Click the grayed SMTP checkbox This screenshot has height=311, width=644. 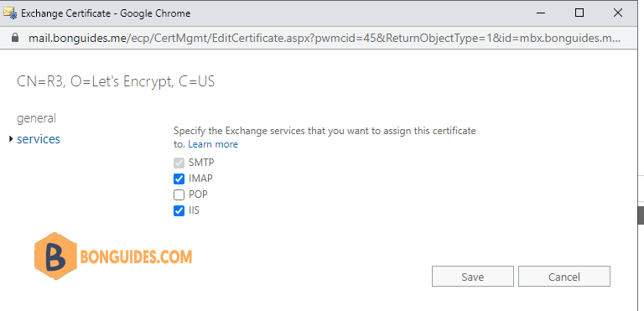179,163
